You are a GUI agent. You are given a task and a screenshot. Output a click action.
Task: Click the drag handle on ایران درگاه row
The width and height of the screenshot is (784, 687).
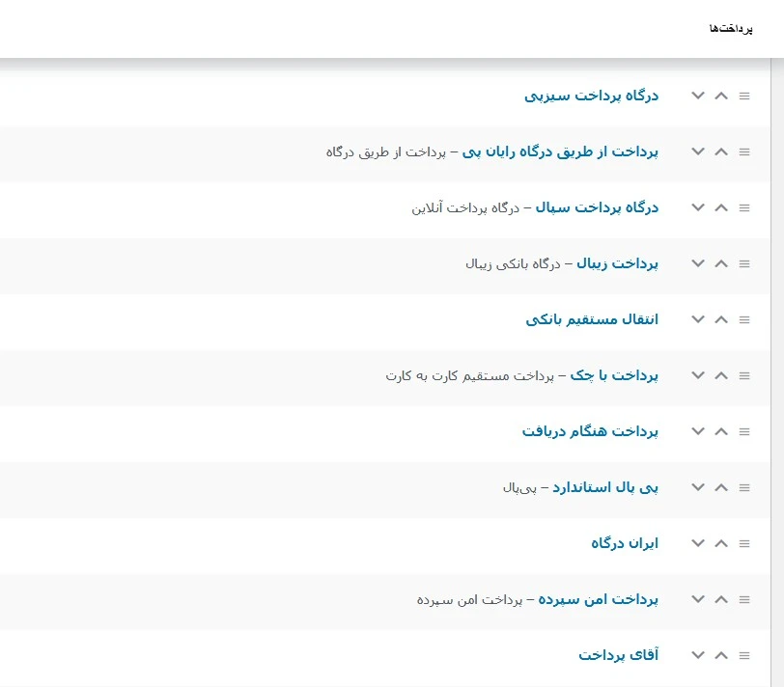(744, 543)
